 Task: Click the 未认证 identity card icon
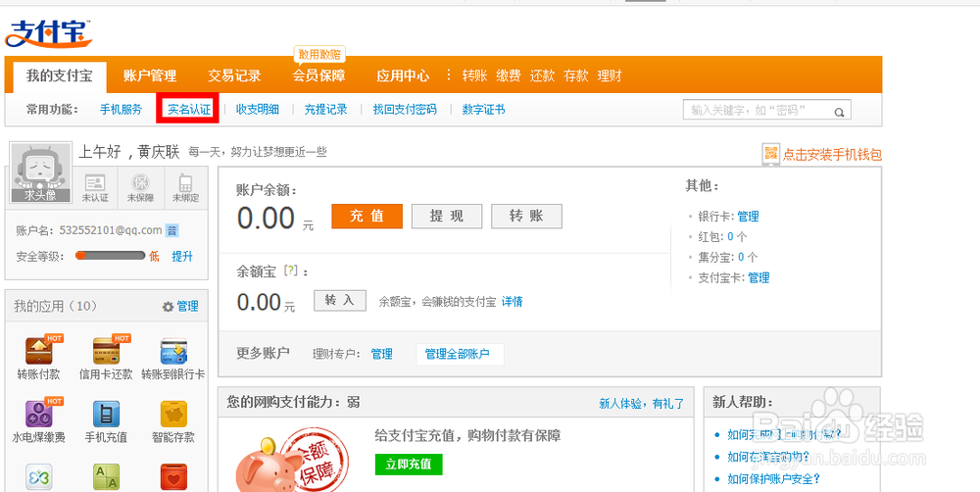[x=95, y=182]
